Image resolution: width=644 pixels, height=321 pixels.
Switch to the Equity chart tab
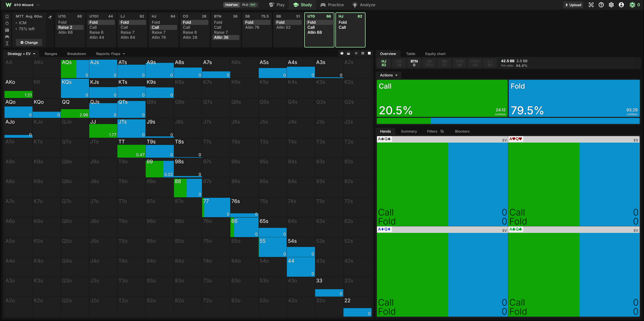[x=435, y=54]
